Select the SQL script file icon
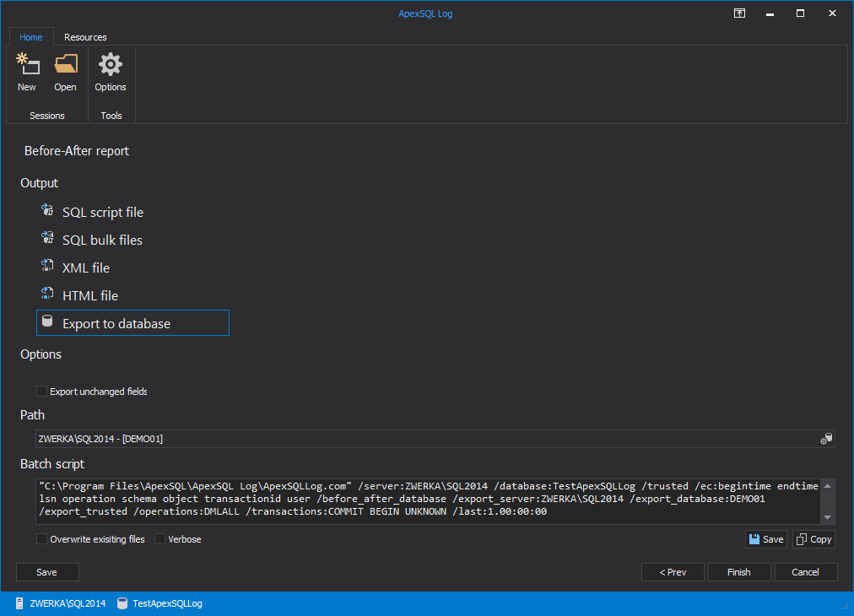The width and height of the screenshot is (854, 616). coord(47,209)
